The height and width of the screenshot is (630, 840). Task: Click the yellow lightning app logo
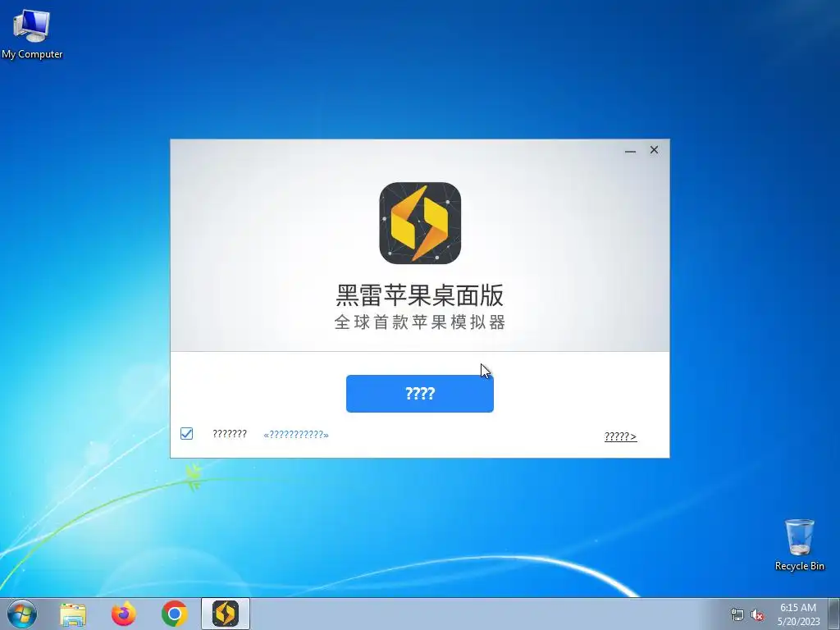420,223
